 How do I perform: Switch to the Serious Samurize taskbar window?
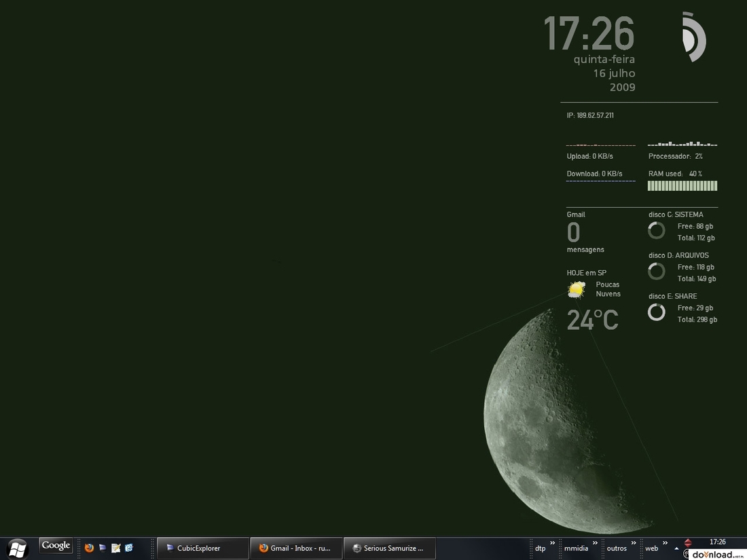pos(390,548)
